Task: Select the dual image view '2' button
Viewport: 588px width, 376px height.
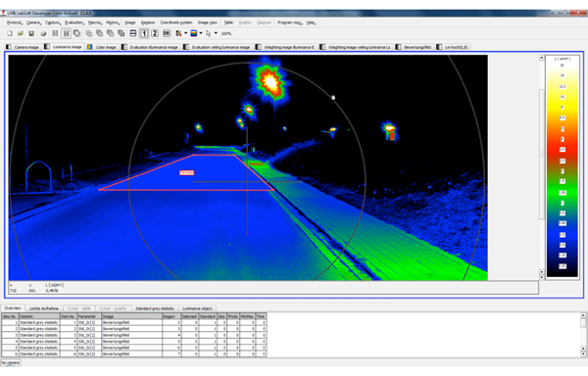Action: (155, 33)
